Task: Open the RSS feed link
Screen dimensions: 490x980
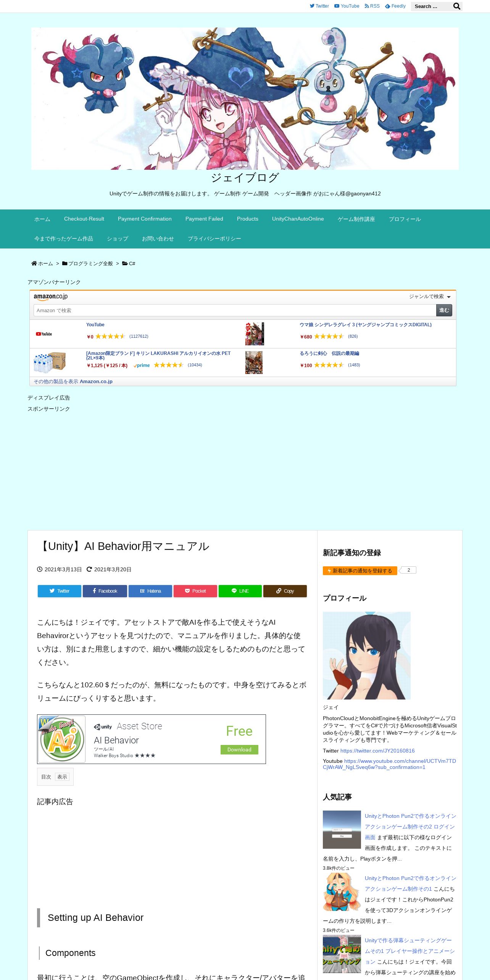Action: [x=372, y=6]
